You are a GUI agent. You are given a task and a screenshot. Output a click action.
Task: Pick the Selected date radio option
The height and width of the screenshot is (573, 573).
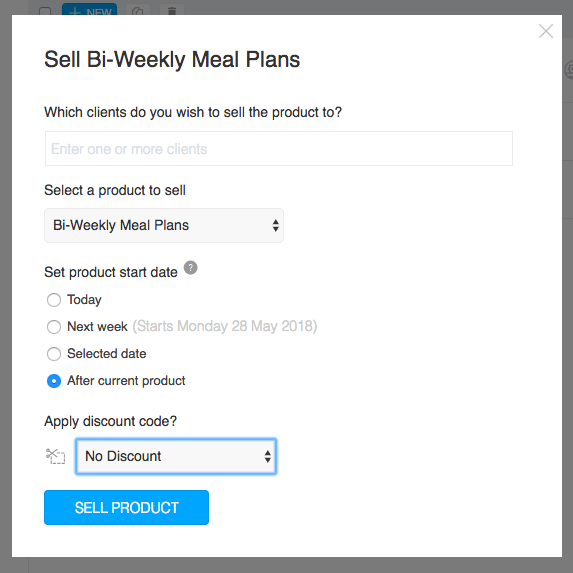pyautogui.click(x=54, y=354)
